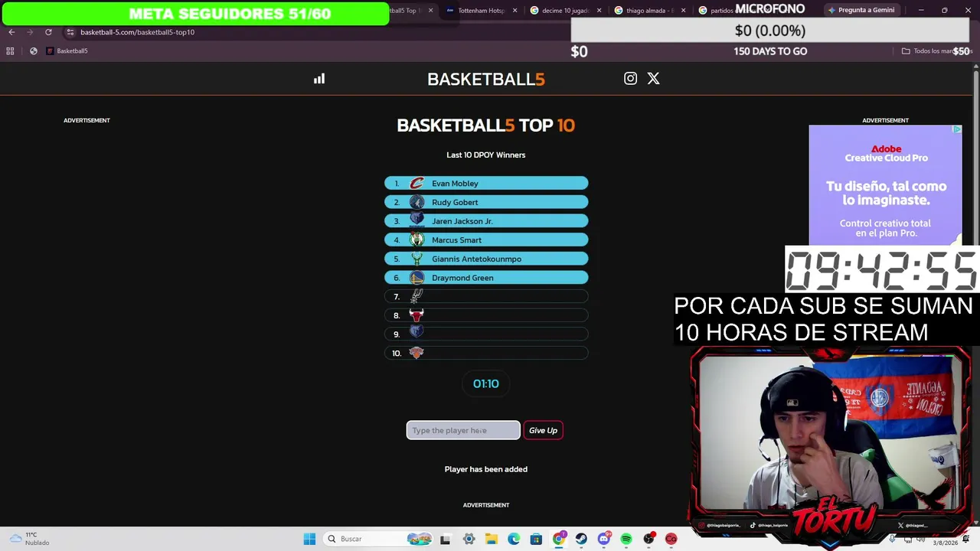This screenshot has height=551, width=980.
Task: Open Task View from the taskbar
Action: point(445,539)
